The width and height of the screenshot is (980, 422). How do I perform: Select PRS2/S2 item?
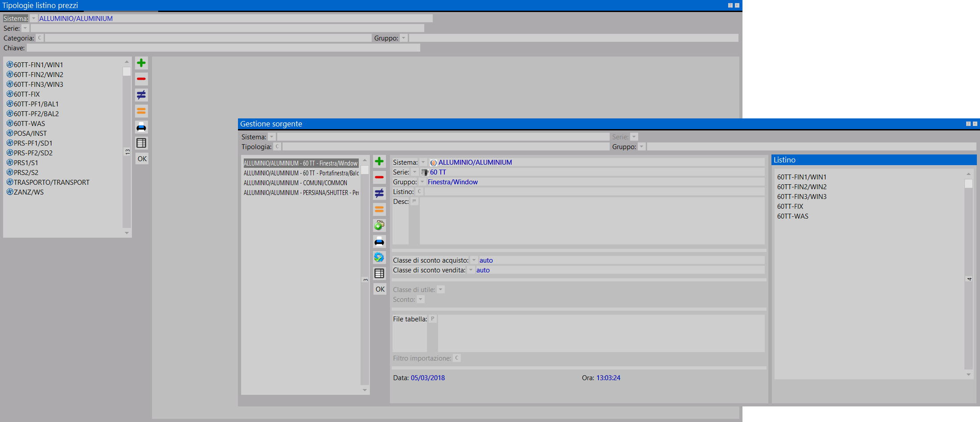coord(22,173)
